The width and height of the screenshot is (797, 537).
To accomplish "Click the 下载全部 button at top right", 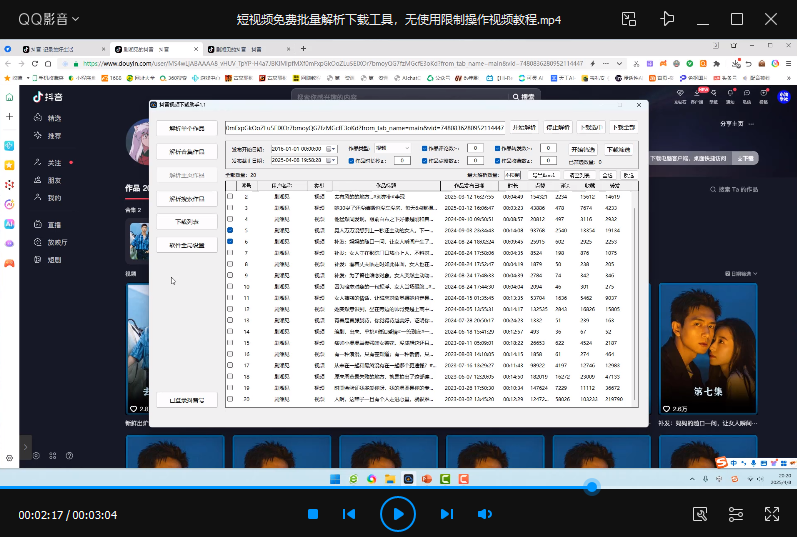I will (623, 127).
